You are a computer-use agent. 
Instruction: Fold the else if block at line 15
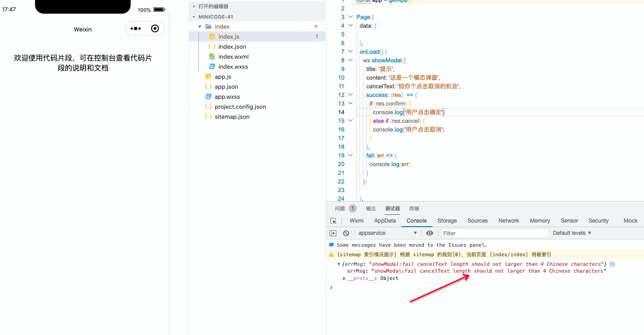click(x=350, y=121)
